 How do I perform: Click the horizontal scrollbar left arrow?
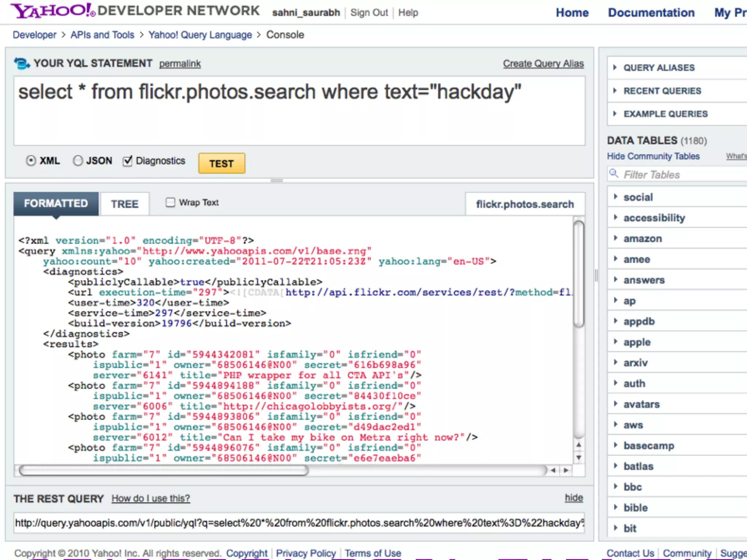[553, 470]
